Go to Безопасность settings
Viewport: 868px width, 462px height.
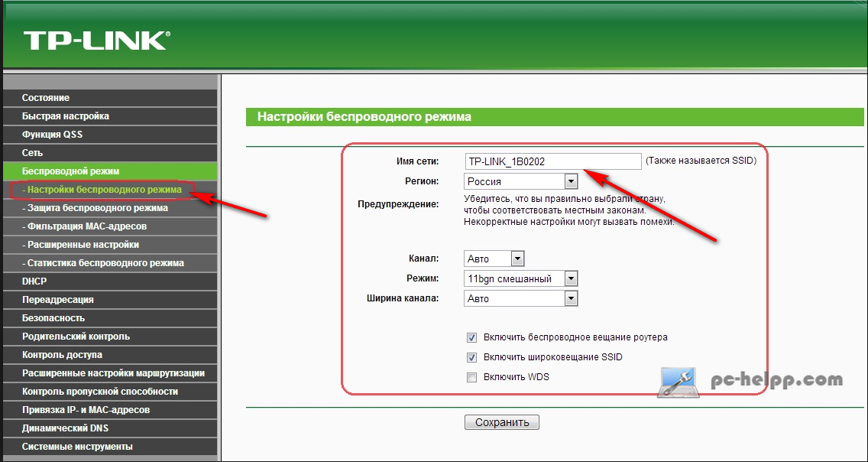point(110,318)
